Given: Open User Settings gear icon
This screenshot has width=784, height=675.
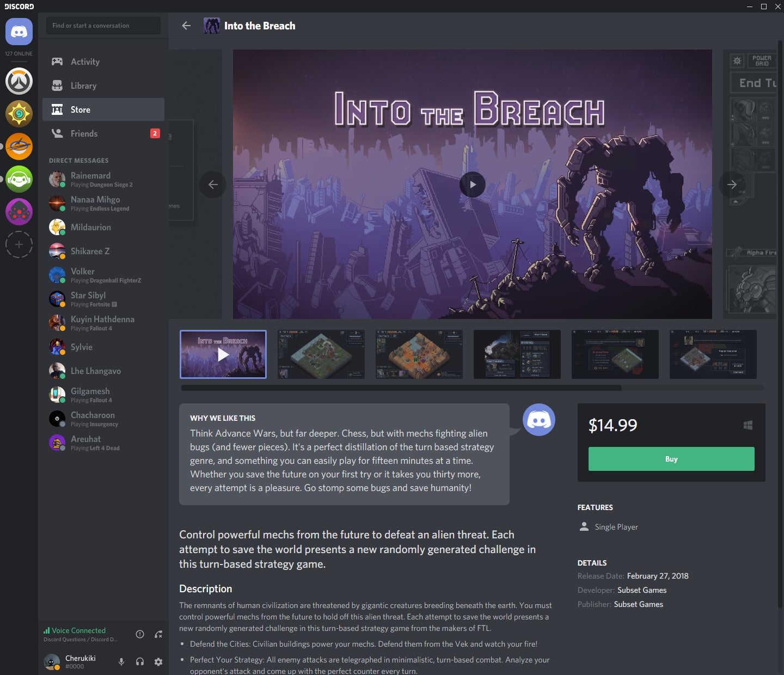Looking at the screenshot, I should pyautogui.click(x=158, y=662).
